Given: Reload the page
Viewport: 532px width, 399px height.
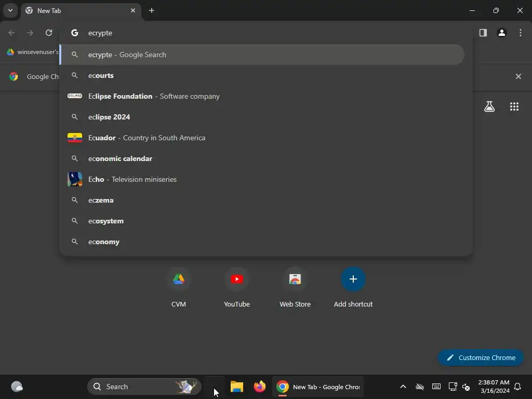Looking at the screenshot, I should click(x=49, y=33).
